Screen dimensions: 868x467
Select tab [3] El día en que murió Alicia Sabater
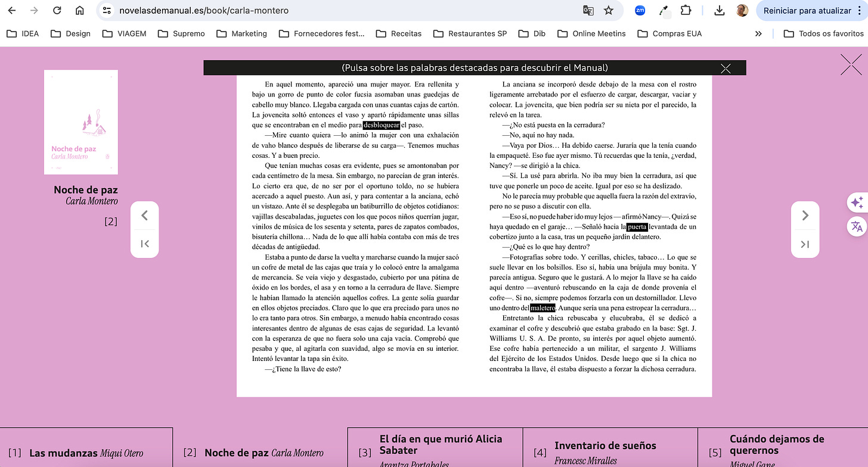click(435, 448)
